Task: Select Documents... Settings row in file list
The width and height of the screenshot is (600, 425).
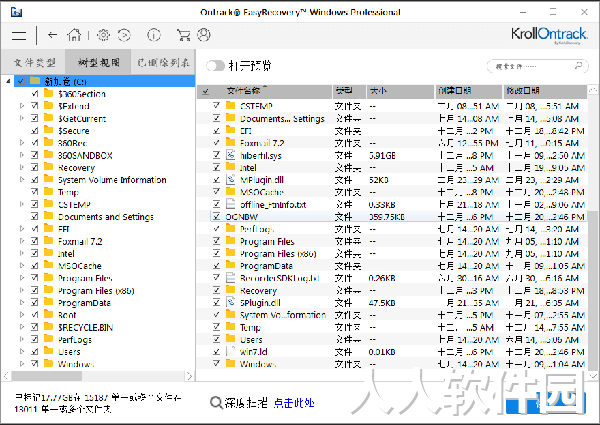Action: [391, 118]
